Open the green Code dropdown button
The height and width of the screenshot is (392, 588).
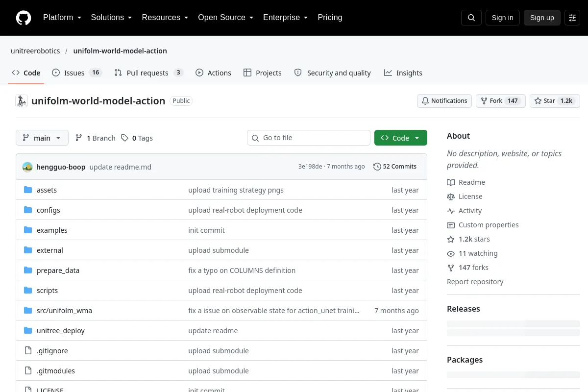pos(401,138)
